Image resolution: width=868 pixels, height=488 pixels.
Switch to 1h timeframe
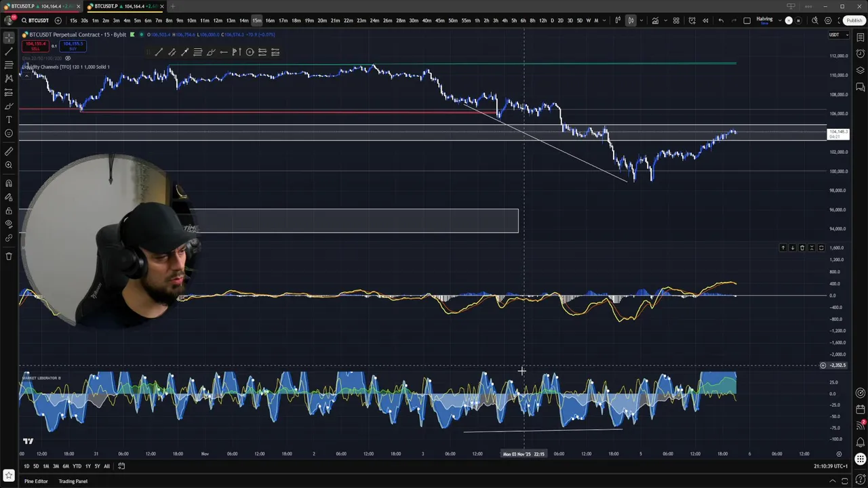click(477, 20)
